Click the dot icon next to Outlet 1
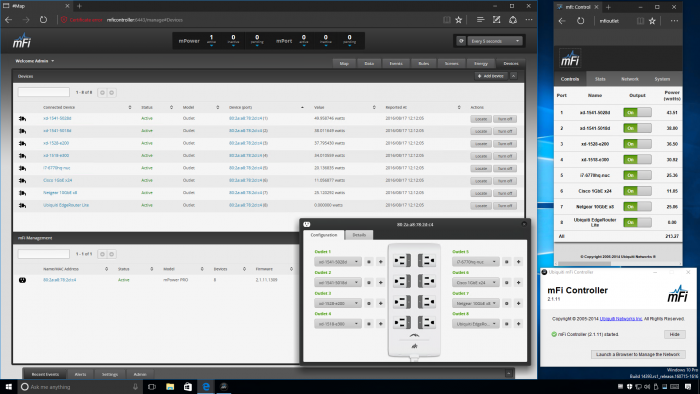 pyautogui.click(x=369, y=262)
